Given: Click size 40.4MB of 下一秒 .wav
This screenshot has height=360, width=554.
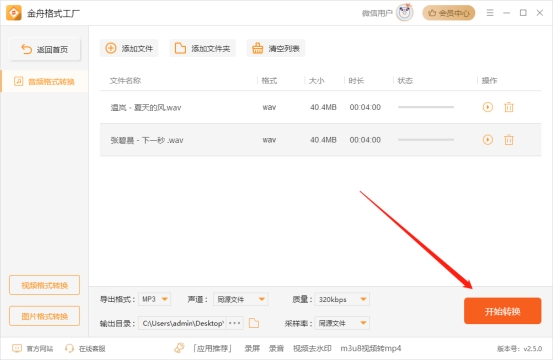Looking at the screenshot, I should tap(323, 140).
